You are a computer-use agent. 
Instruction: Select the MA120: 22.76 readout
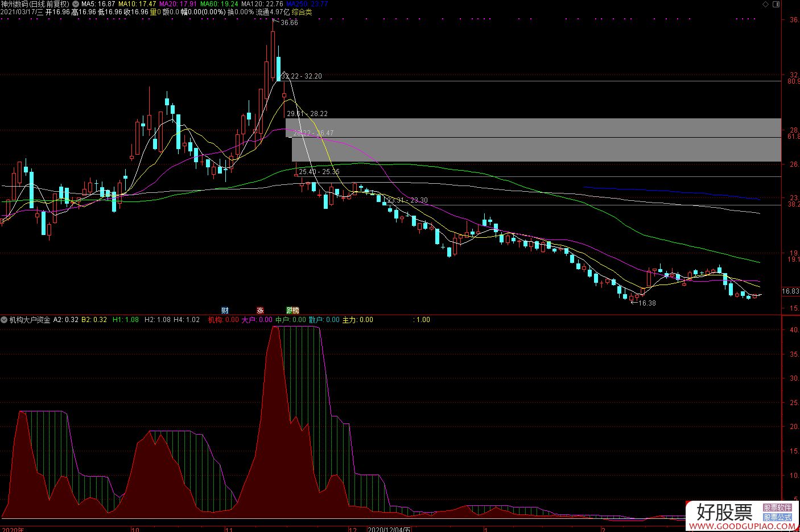tap(262, 4)
